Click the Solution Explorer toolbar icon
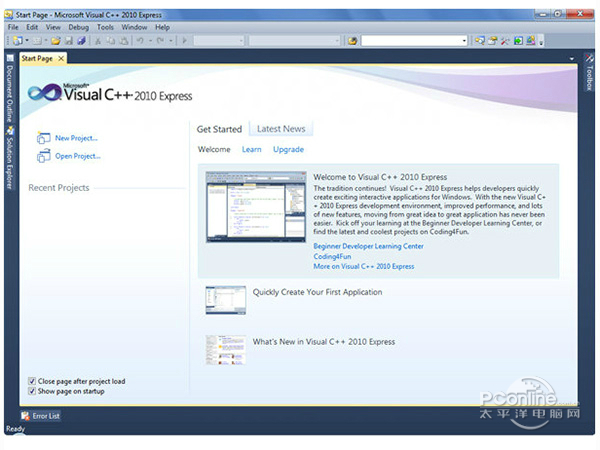The height and width of the screenshot is (450, 600). 480,41
